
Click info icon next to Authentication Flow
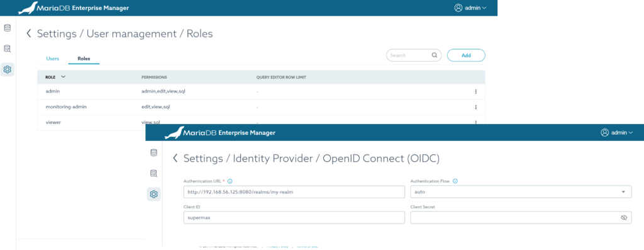pos(455,181)
